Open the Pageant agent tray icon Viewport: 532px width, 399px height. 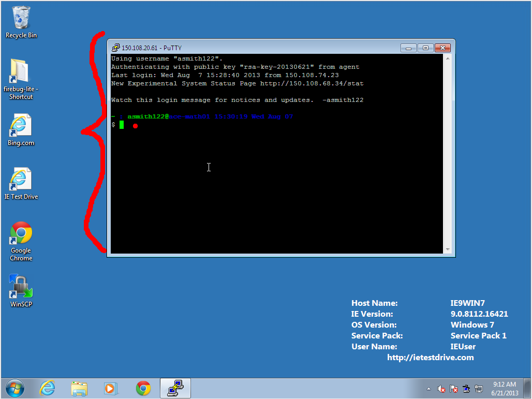[466, 389]
